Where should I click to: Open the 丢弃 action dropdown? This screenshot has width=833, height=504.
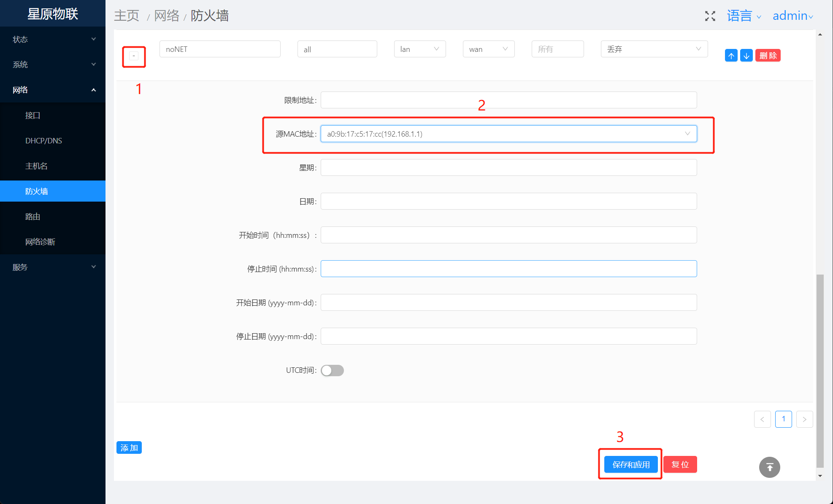click(x=654, y=49)
